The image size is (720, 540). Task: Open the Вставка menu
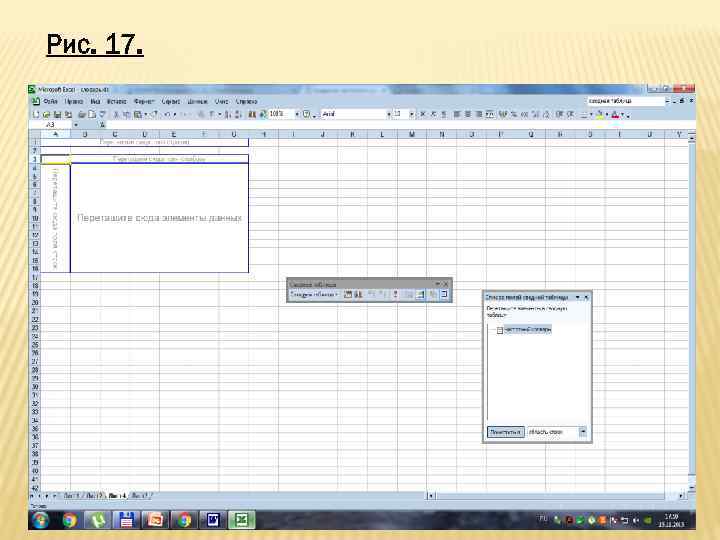tap(117, 101)
